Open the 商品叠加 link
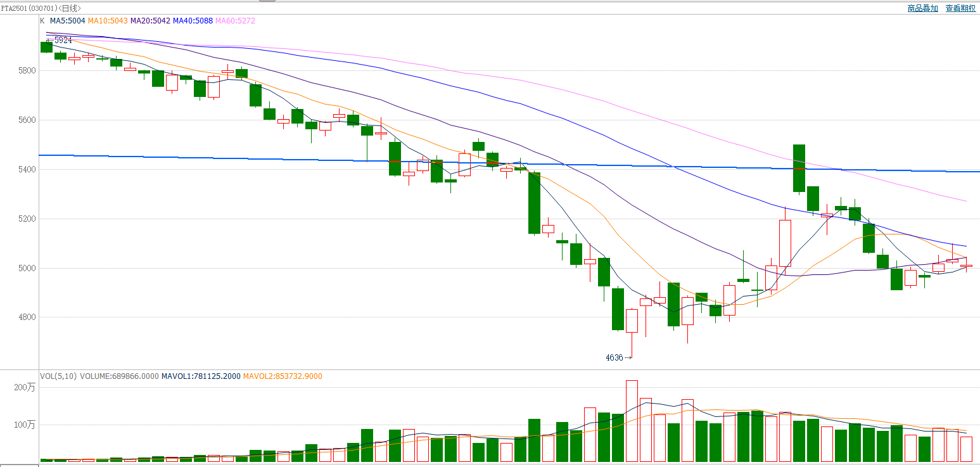The height and width of the screenshot is (467, 980). tap(922, 8)
